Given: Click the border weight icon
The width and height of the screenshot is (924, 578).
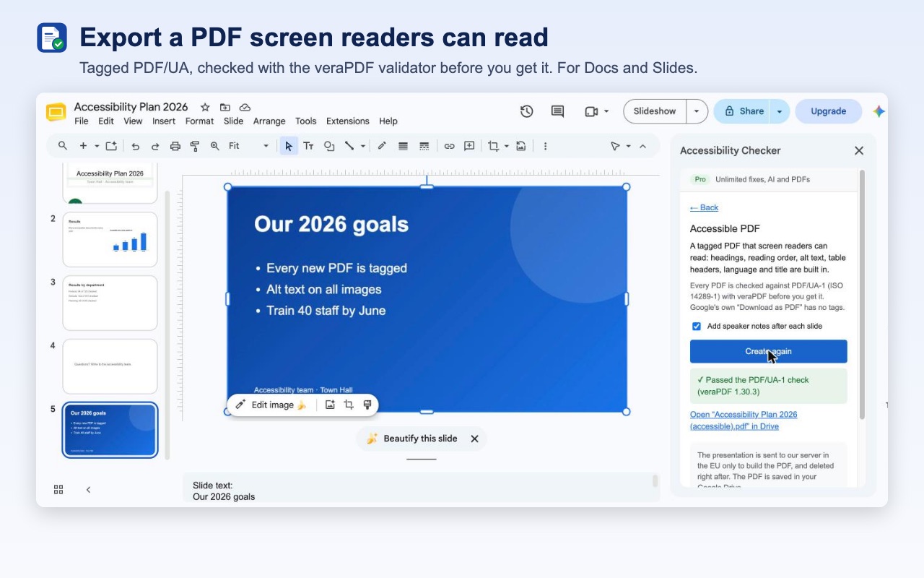Looking at the screenshot, I should click(403, 146).
